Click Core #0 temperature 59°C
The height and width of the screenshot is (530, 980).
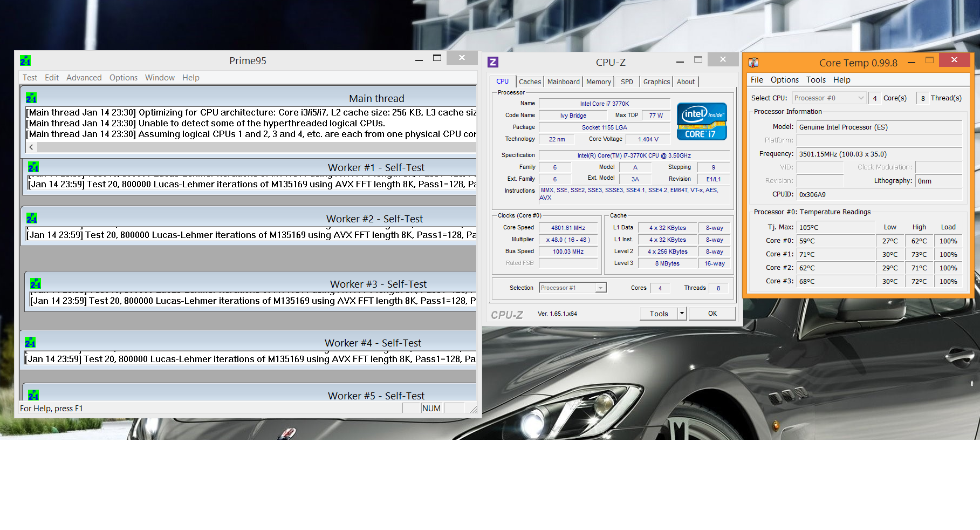[835, 241]
